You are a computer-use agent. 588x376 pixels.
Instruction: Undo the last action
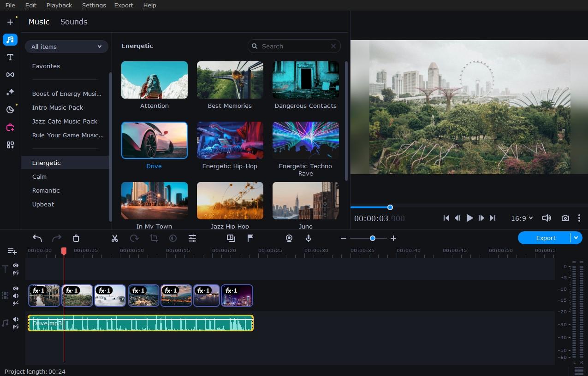[37, 238]
